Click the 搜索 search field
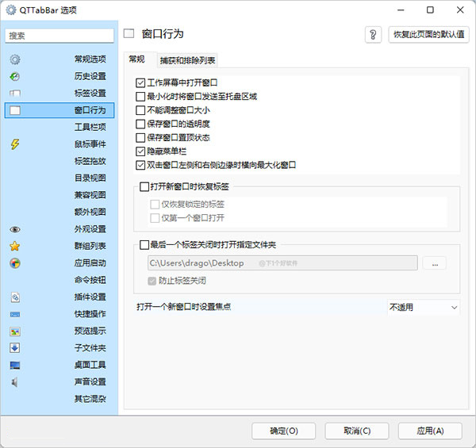The height and width of the screenshot is (448, 476). (x=60, y=36)
